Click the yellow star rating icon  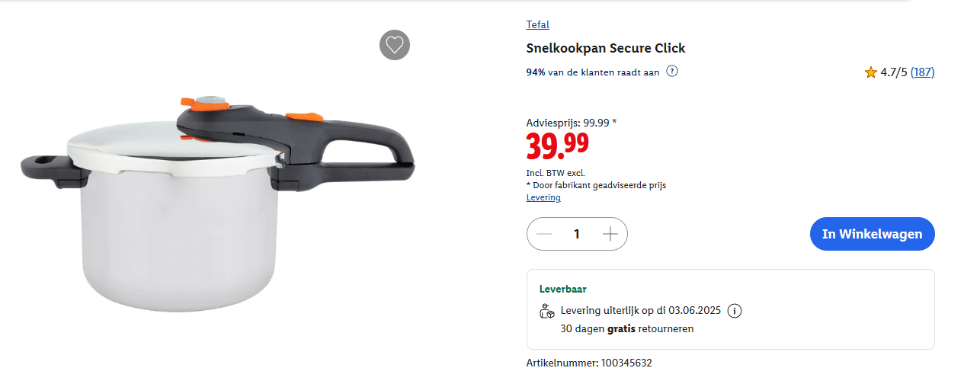[871, 72]
